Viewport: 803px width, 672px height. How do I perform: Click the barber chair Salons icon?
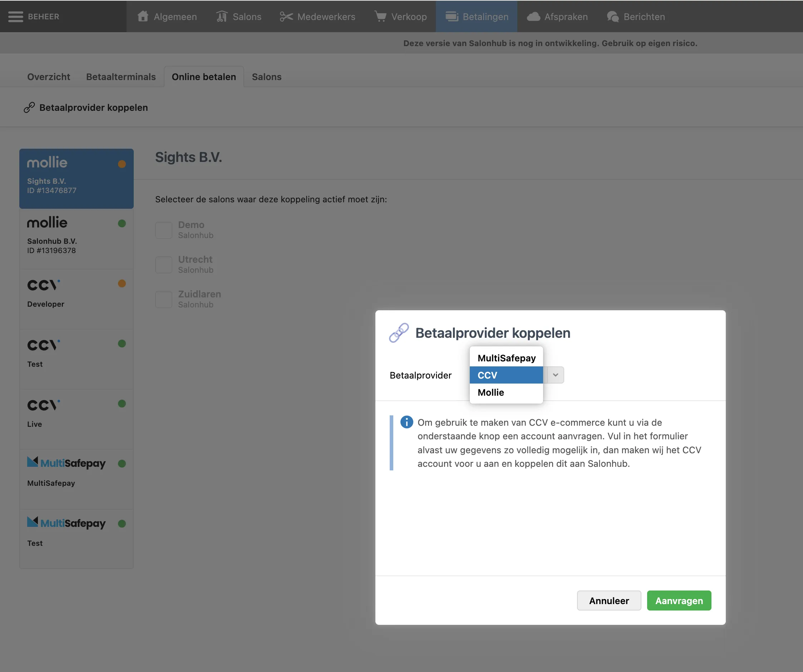click(222, 16)
